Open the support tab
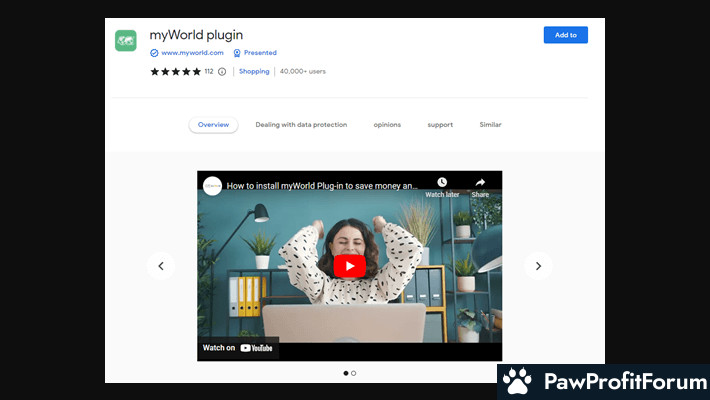This screenshot has height=400, width=710. [x=440, y=125]
